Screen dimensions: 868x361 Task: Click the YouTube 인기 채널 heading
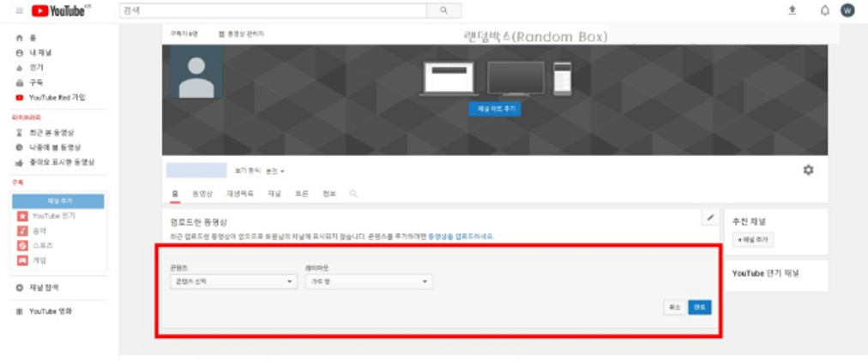[x=766, y=274]
